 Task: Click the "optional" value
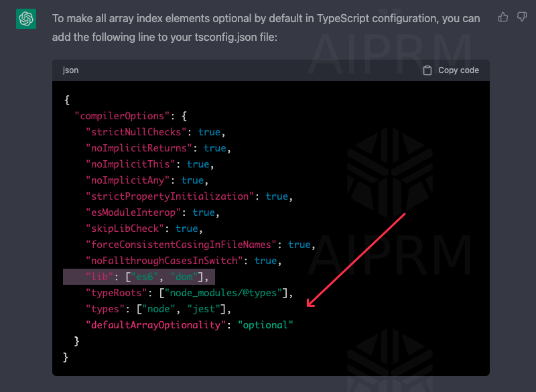265,325
